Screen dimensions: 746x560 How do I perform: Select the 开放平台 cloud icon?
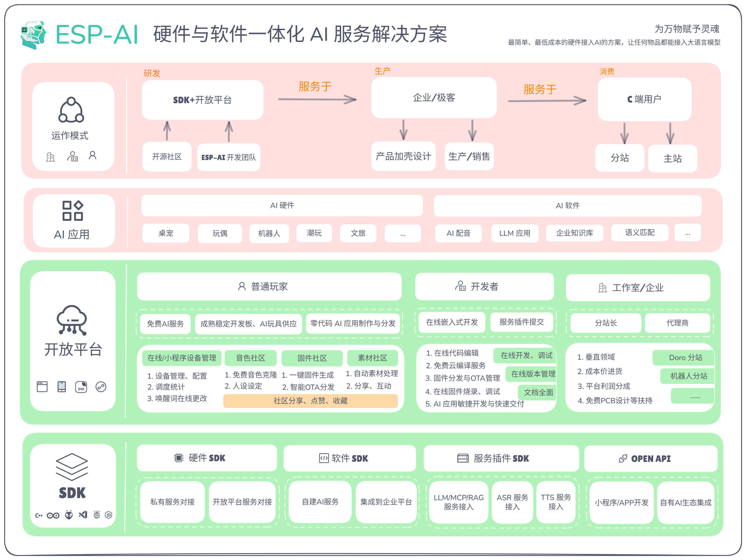pyautogui.click(x=72, y=320)
